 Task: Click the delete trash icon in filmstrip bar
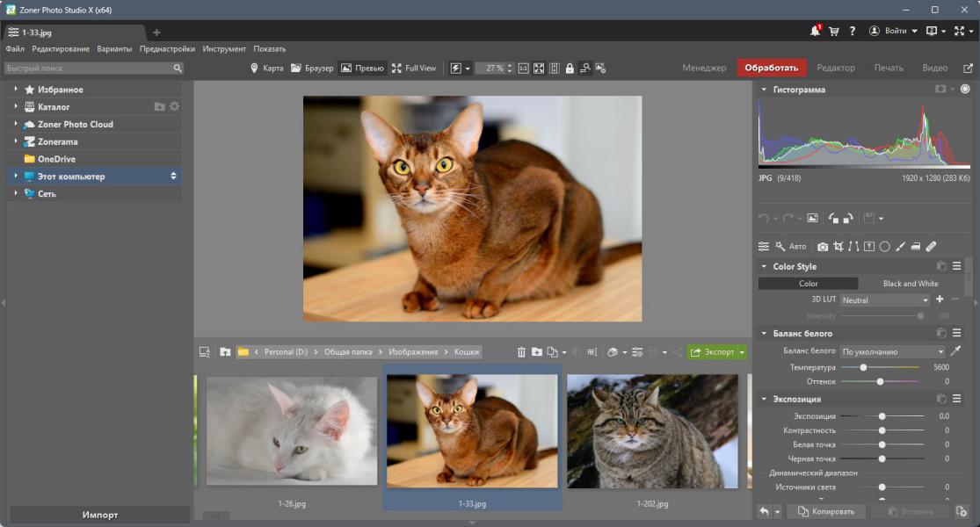(521, 352)
